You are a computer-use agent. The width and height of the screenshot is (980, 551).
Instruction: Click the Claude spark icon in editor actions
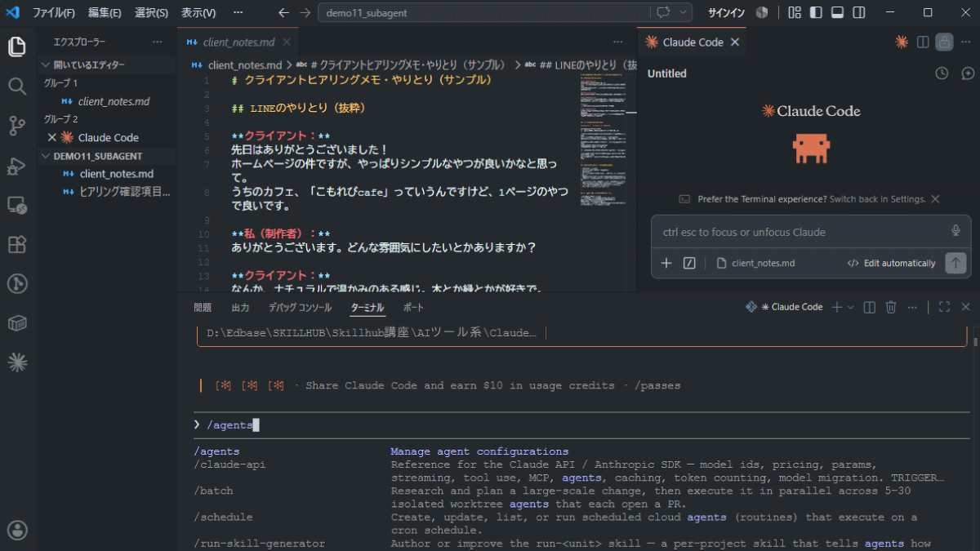click(902, 42)
